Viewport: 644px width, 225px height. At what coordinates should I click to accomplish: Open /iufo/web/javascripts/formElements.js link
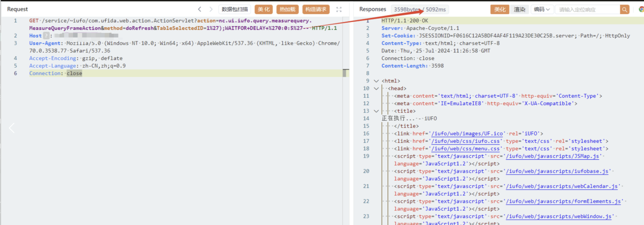click(x=564, y=202)
